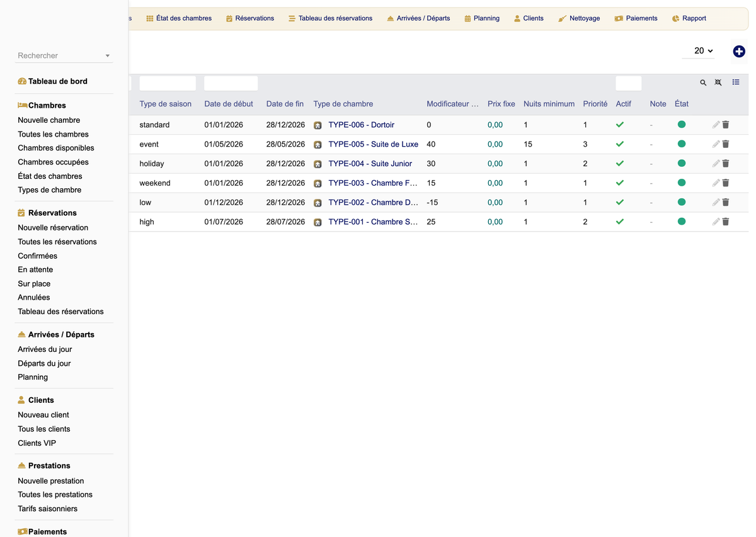Toggle Actif checkmark on the holiday row
The image size is (756, 537).
(x=620, y=164)
